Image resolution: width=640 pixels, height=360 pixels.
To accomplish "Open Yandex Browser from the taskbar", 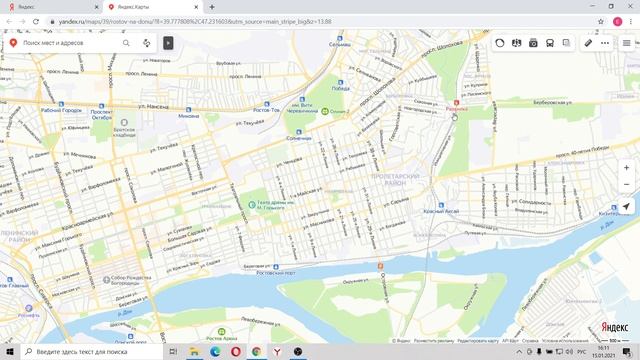I will pyautogui.click(x=277, y=351).
